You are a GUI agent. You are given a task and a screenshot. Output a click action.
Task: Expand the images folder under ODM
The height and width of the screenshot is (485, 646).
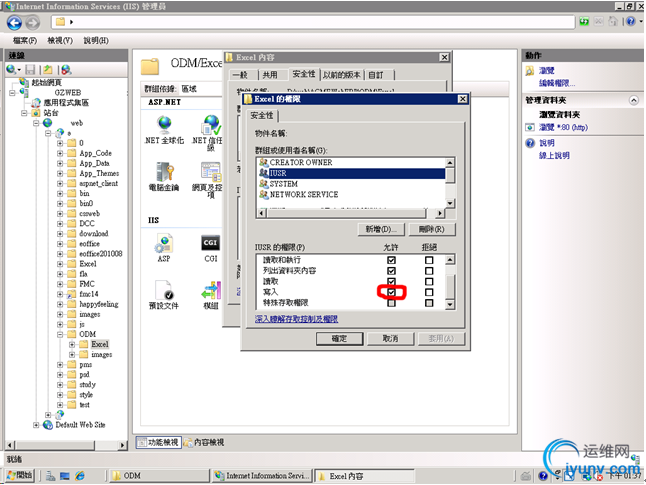point(72,354)
